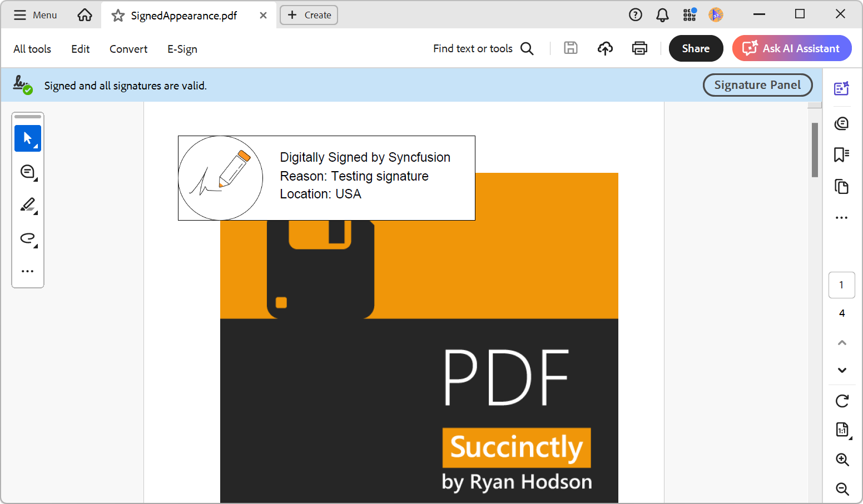
Task: Select the freeform Draw tool
Action: (x=27, y=238)
